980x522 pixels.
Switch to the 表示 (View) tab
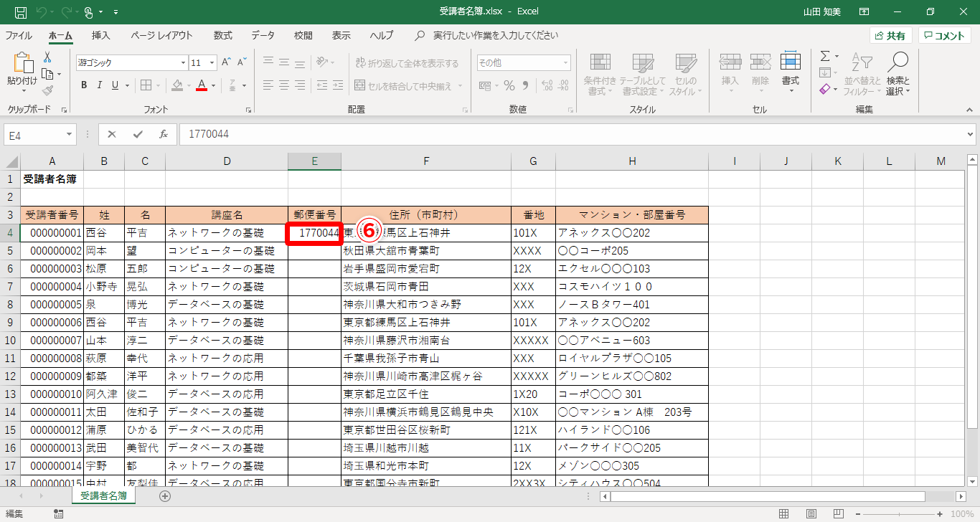[x=341, y=35]
